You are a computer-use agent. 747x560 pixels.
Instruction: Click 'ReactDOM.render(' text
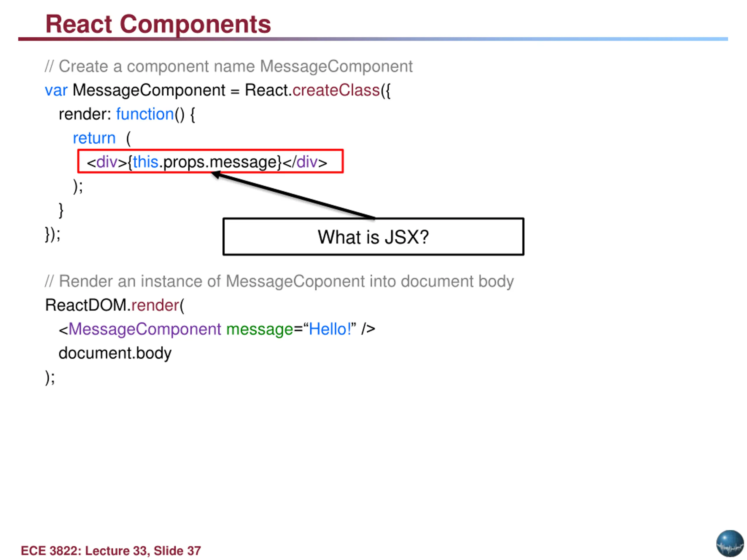115,305
